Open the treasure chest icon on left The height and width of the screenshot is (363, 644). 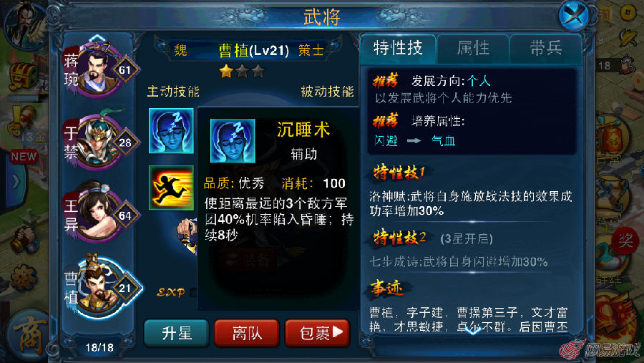coord(24,76)
